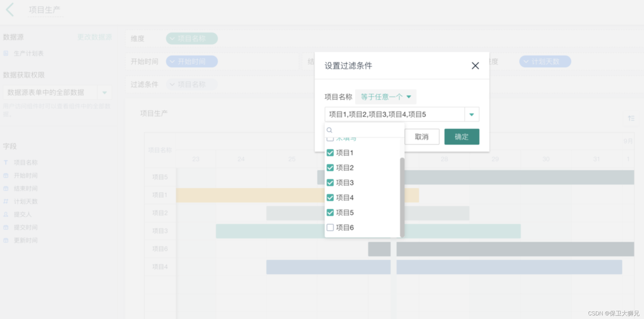644x319 pixels.
Task: Click the orange 项目1 gantt bar
Action: pos(250,195)
